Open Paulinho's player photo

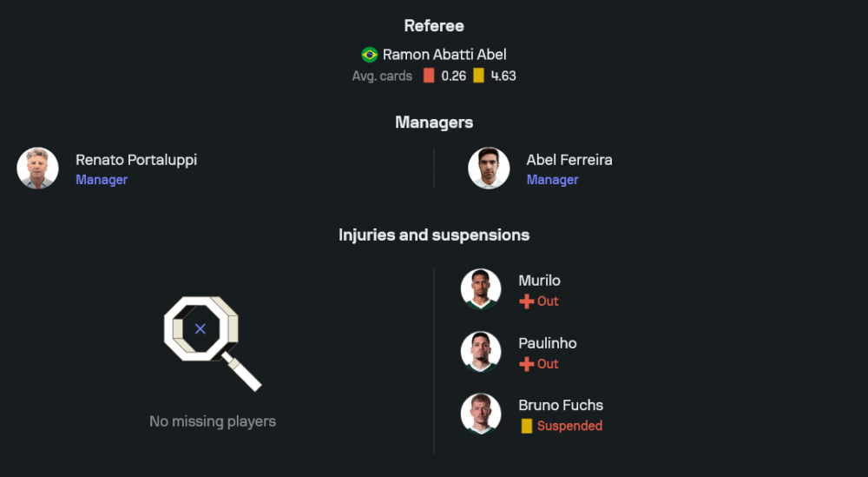click(x=481, y=352)
